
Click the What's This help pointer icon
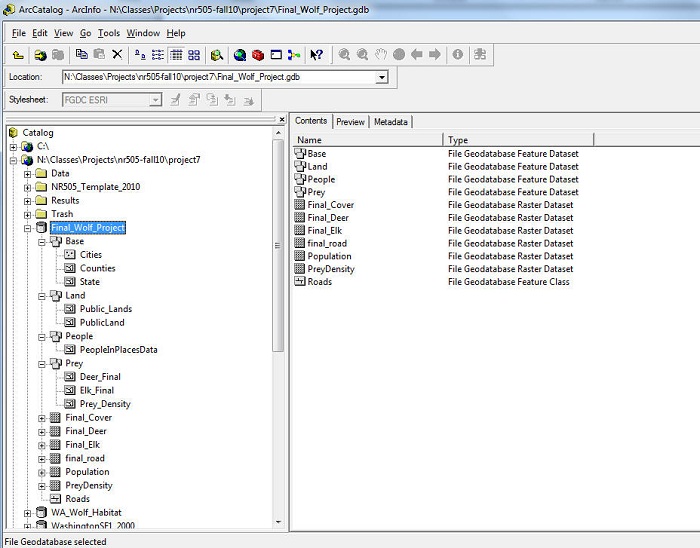click(x=316, y=55)
